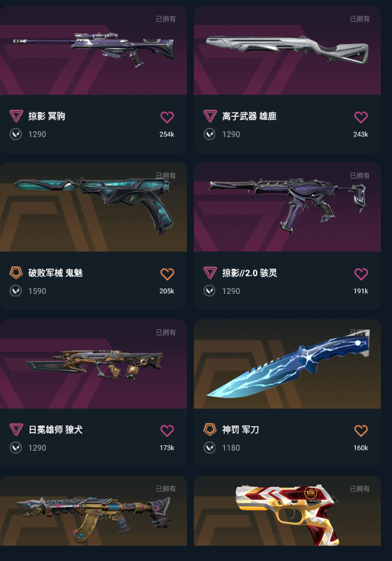Open the gold ornate rifle card at bottom

tap(93, 510)
